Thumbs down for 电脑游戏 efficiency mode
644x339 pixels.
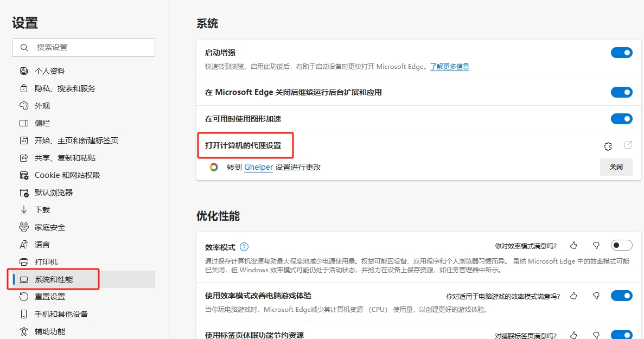[596, 296]
